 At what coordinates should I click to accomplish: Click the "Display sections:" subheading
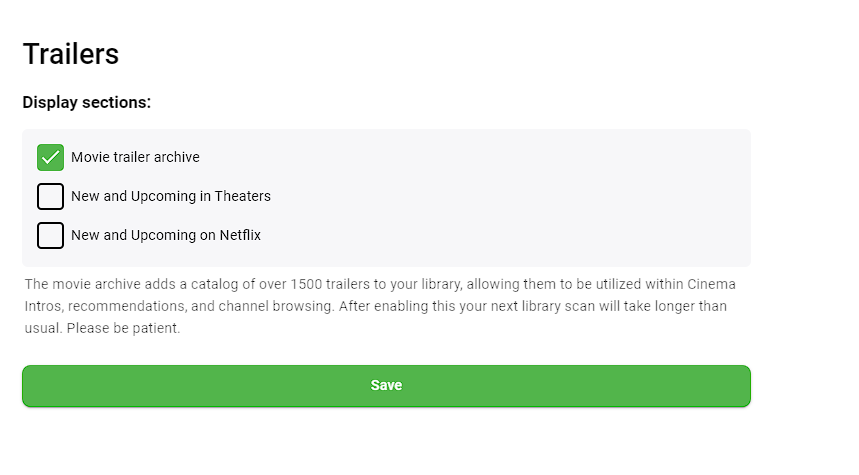click(x=87, y=102)
